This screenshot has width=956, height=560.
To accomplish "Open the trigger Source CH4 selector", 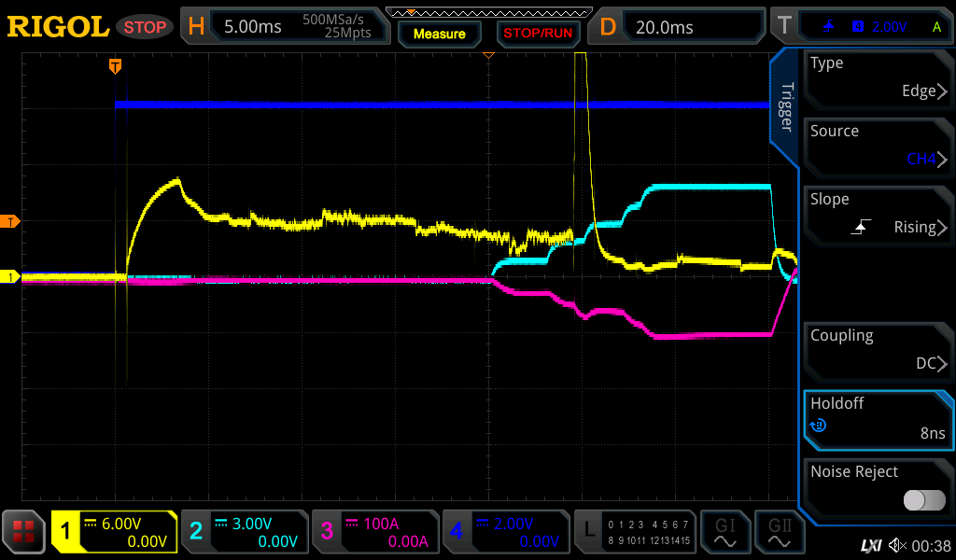I will [x=878, y=147].
